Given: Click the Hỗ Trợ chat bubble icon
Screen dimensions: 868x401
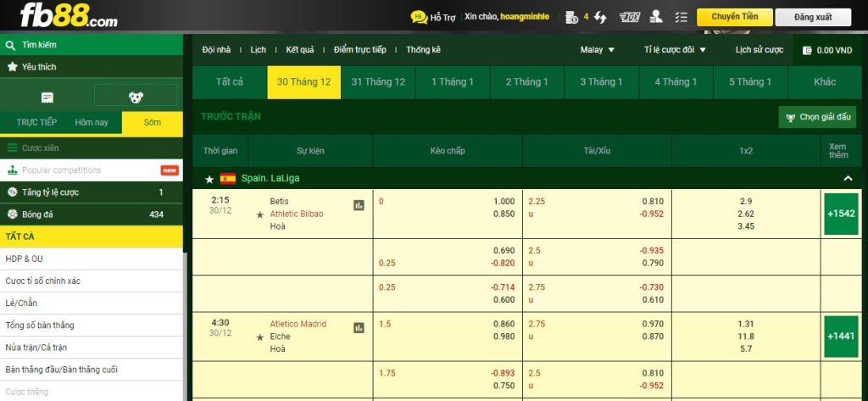Looking at the screenshot, I should tap(419, 17).
